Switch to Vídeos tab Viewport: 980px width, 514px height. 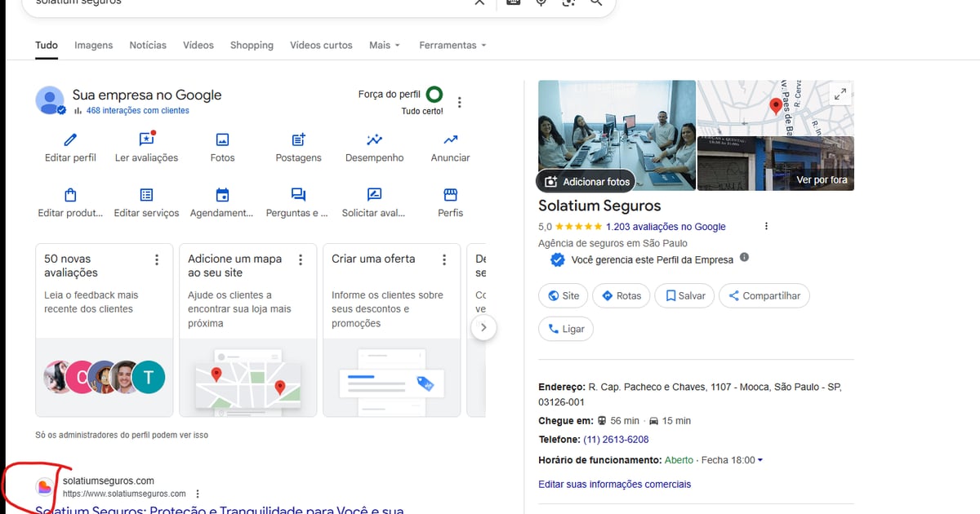pos(198,45)
